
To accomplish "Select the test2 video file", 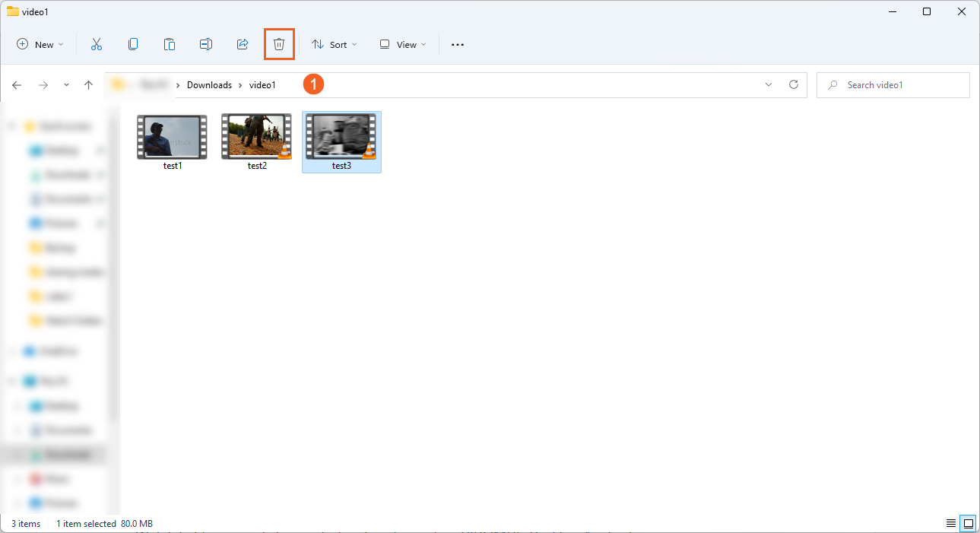I will pyautogui.click(x=257, y=138).
